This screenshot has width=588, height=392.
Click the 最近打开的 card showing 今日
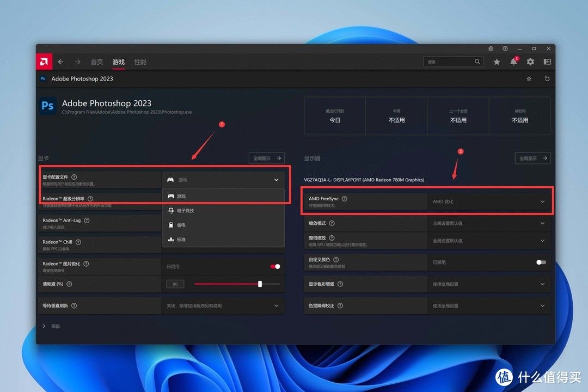pyautogui.click(x=335, y=116)
